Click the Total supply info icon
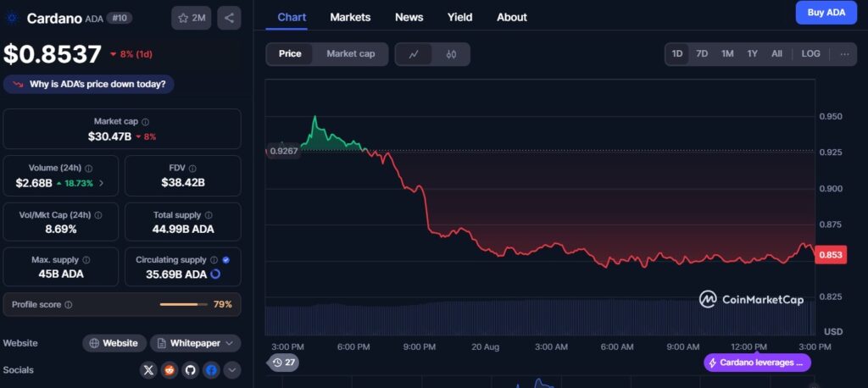The width and height of the screenshot is (868, 388). pos(209,215)
